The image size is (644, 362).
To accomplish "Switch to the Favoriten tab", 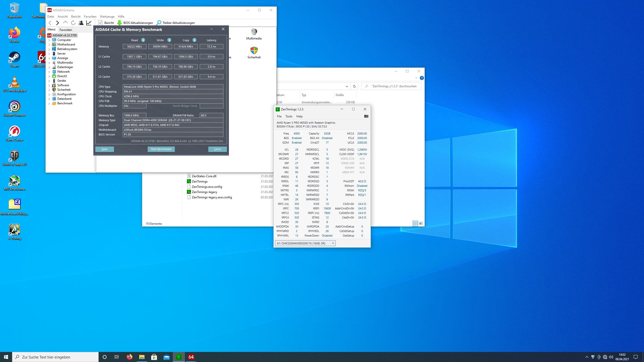I will [66, 30].
